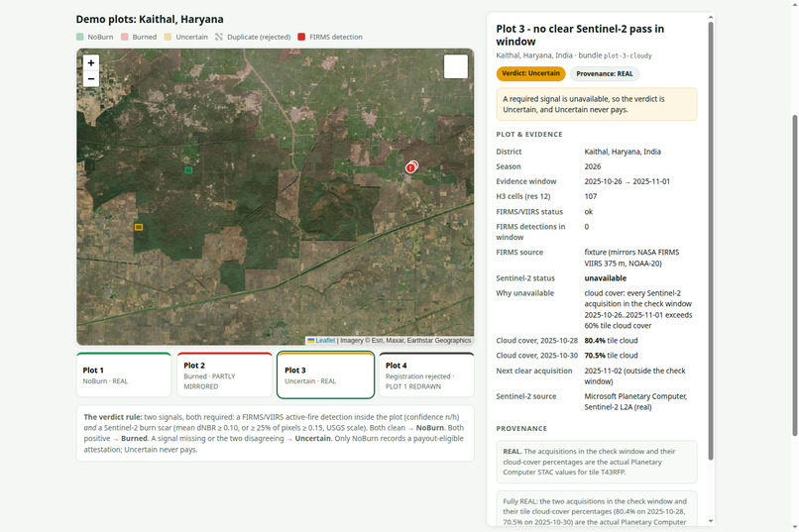Select the orange plot outline on map
This screenshot has width=799, height=532.
[139, 227]
